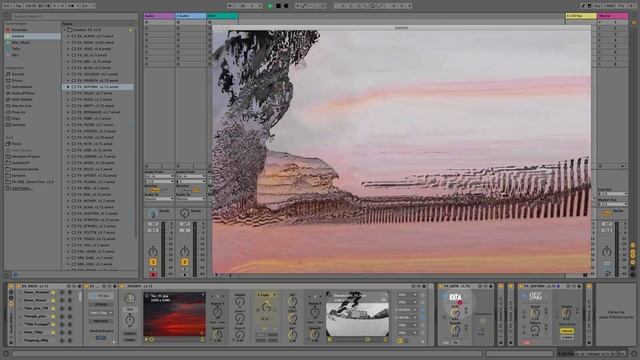Toggle first yellow macro button in FX_RACK
Screen dimensions: 640x360
pos(53,293)
